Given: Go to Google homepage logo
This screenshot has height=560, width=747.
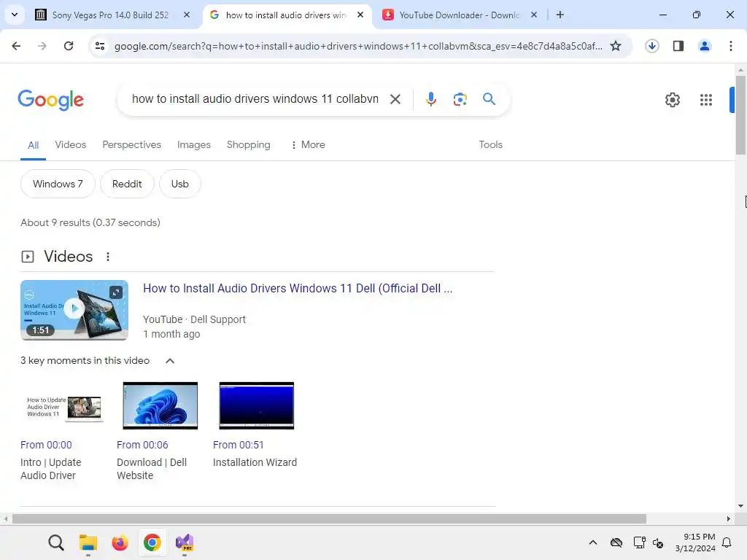Looking at the screenshot, I should click(51, 99).
